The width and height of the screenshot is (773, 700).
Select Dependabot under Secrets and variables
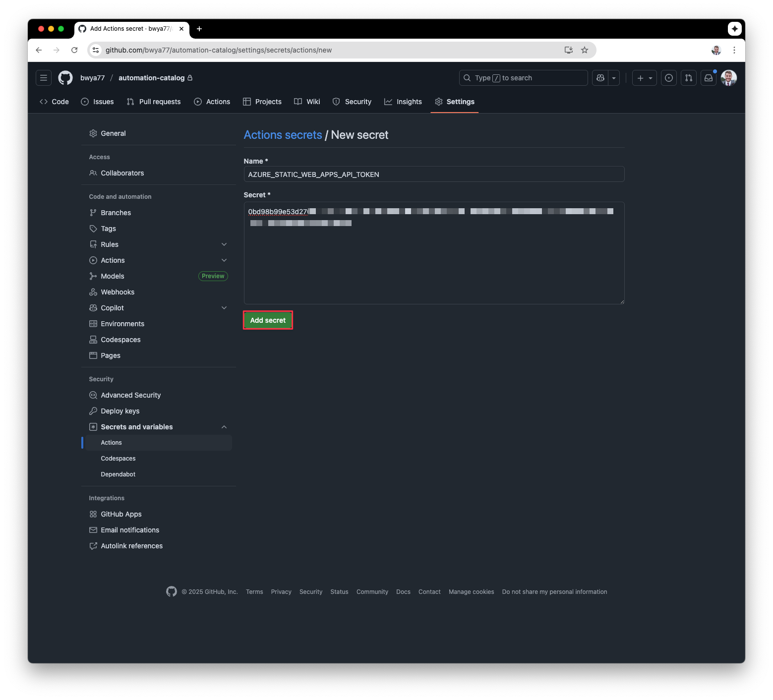(118, 474)
